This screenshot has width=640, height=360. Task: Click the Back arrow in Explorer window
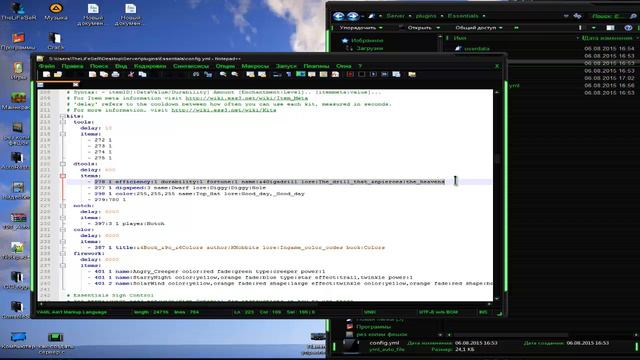pos(338,16)
